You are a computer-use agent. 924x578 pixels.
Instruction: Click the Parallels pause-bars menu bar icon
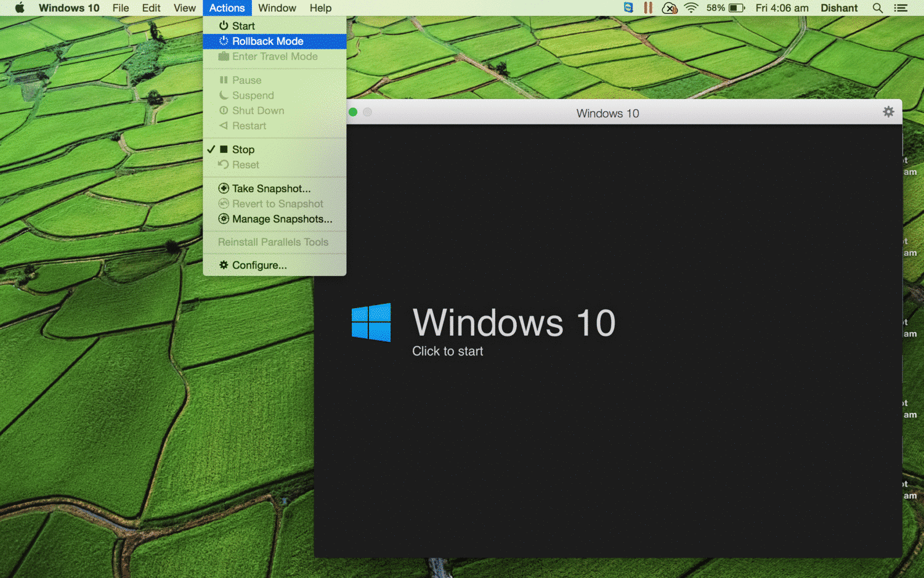tap(648, 8)
